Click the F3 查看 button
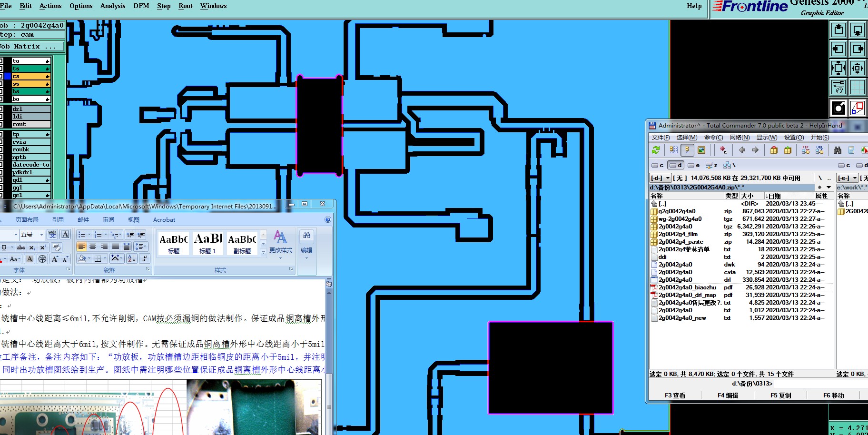This screenshot has height=435, width=868. tap(675, 395)
